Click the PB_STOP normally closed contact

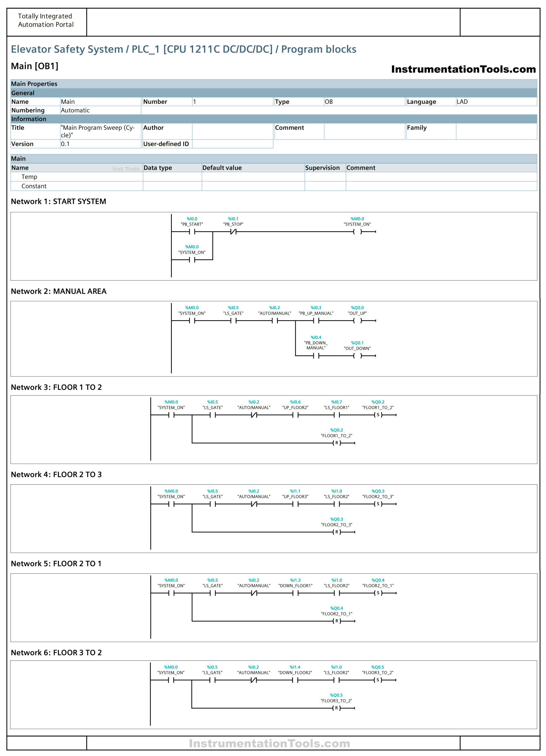tap(233, 231)
